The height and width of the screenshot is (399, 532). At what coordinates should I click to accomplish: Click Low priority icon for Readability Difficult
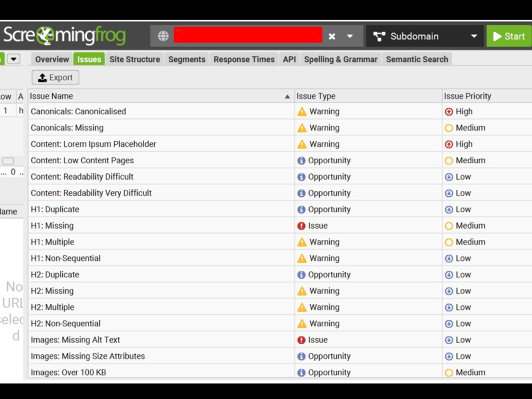[x=449, y=177]
